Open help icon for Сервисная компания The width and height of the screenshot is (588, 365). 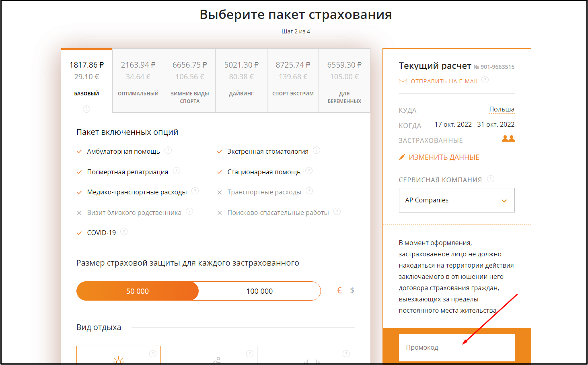click(x=491, y=179)
